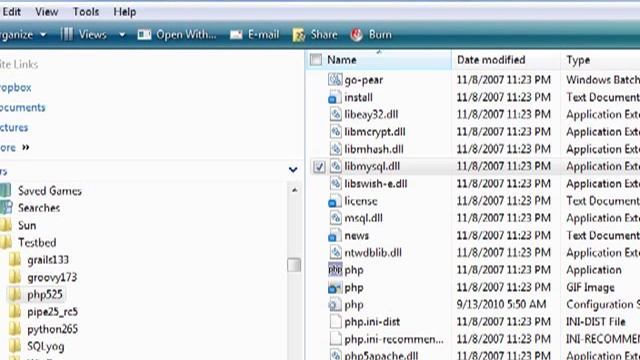Viewport: 640px width, 360px height.
Task: Open the Organize dropdown arrow
Action: click(43, 35)
